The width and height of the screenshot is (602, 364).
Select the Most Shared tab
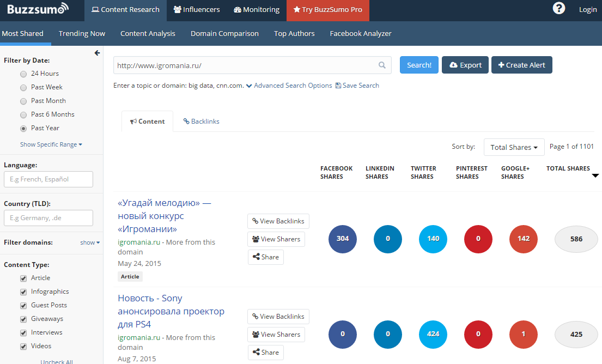click(23, 33)
